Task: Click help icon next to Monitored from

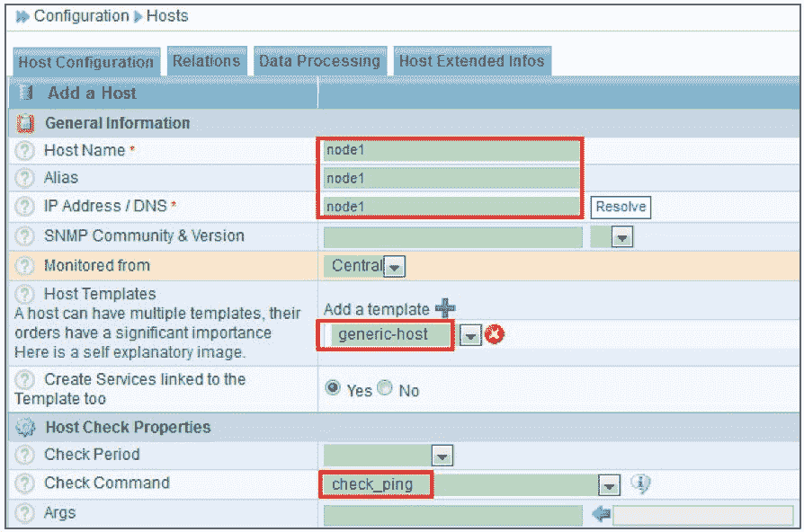Action: point(26,266)
